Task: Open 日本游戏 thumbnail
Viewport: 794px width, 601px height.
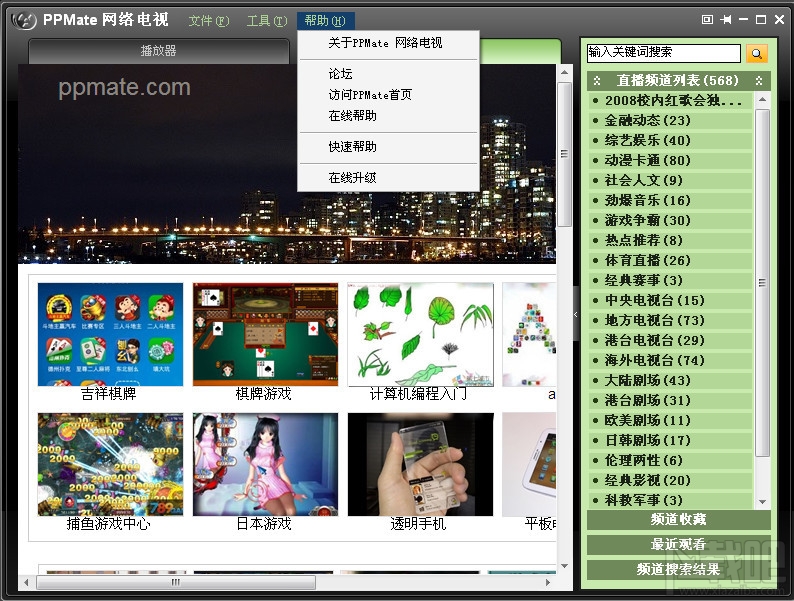Action: 265,464
